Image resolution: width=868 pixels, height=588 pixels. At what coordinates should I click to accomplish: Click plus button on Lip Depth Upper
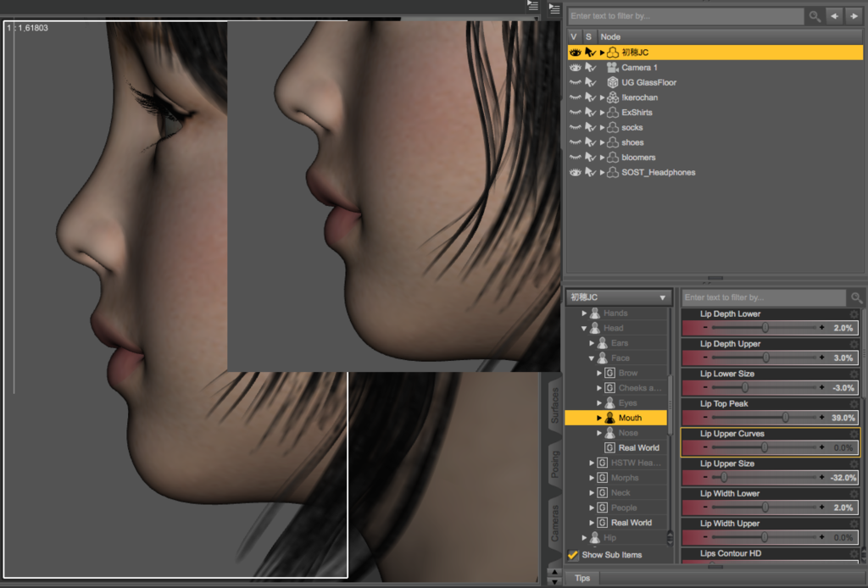click(821, 358)
